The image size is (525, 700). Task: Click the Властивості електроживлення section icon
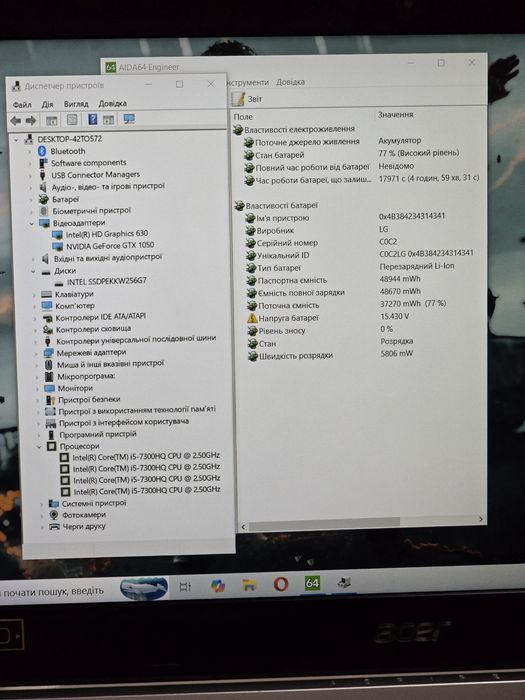(238, 129)
